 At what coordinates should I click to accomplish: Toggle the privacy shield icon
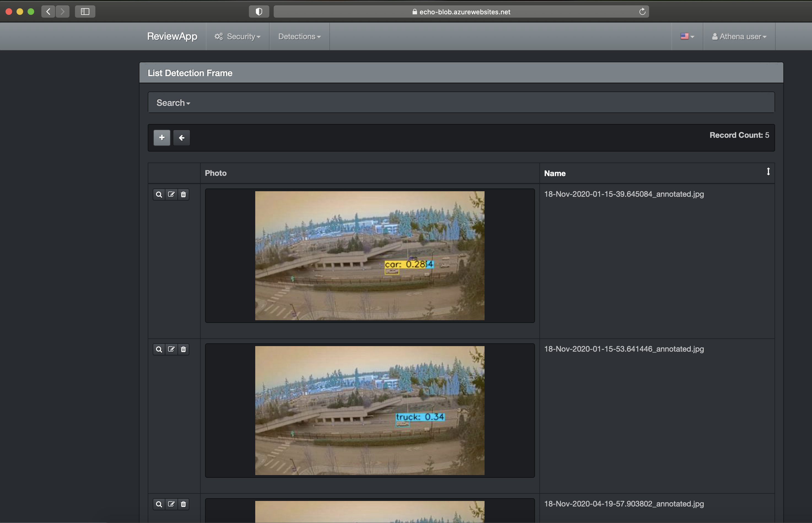point(259,12)
